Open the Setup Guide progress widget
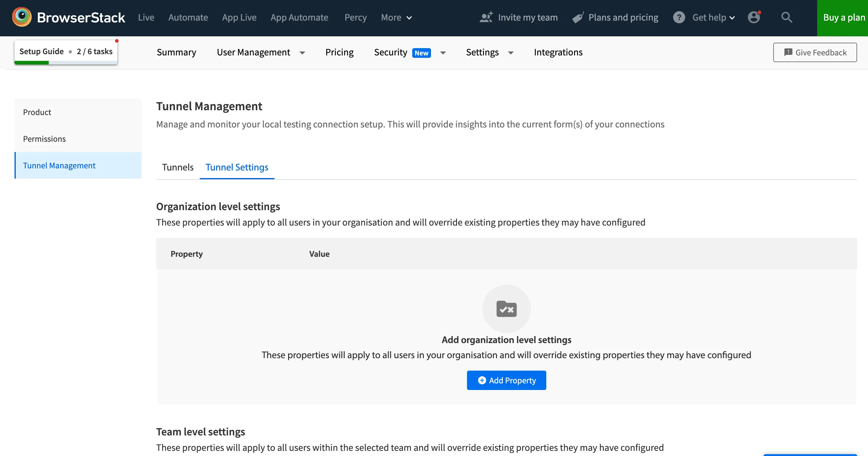 pos(66,51)
